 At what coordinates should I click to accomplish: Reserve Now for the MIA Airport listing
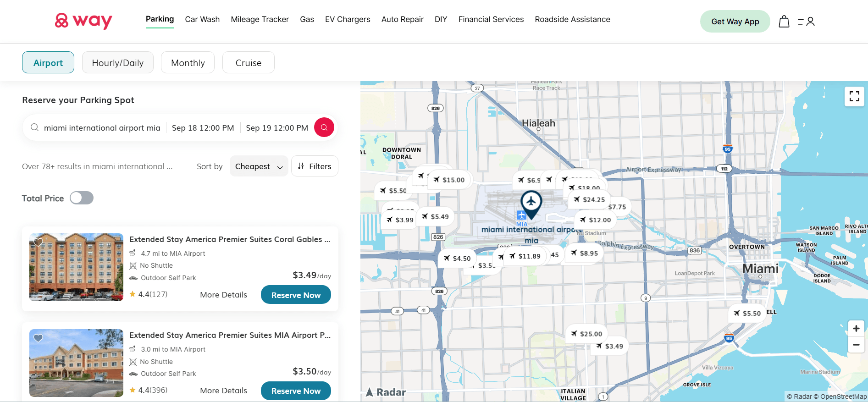pyautogui.click(x=296, y=391)
